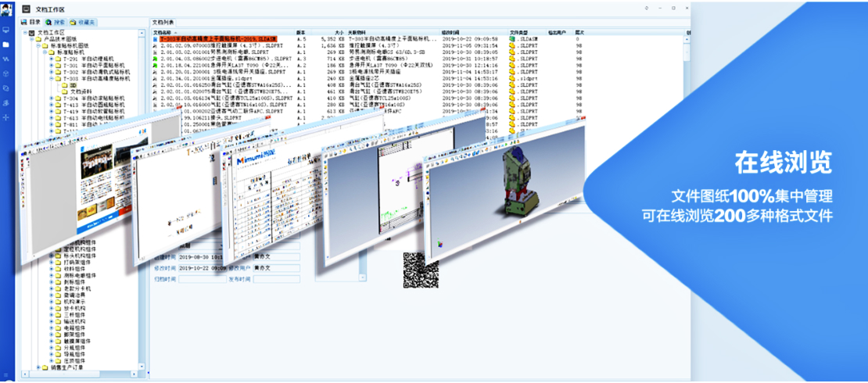Expand the 销售生产订单 folder node

click(38, 367)
